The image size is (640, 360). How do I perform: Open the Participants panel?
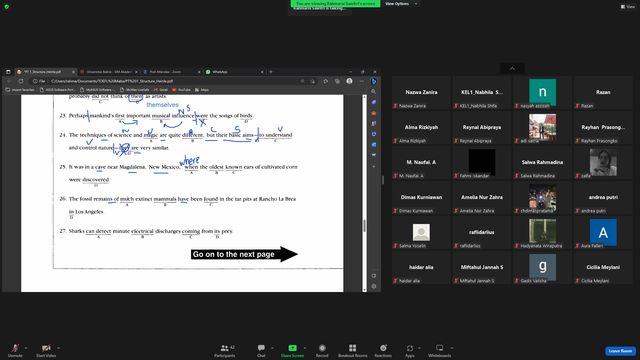225,350
